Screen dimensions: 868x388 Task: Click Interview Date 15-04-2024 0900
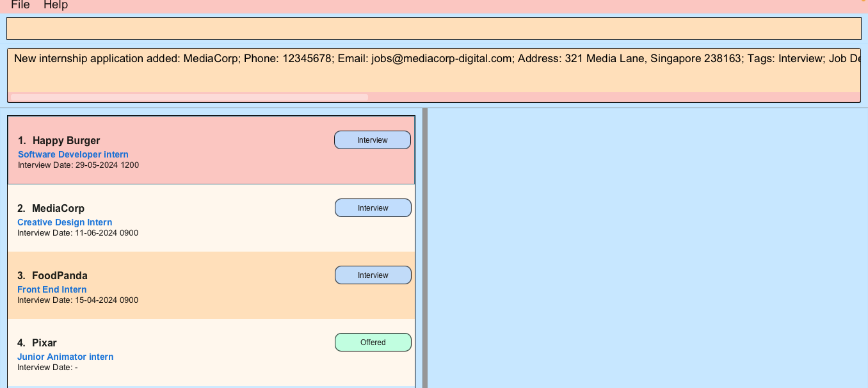coord(77,300)
